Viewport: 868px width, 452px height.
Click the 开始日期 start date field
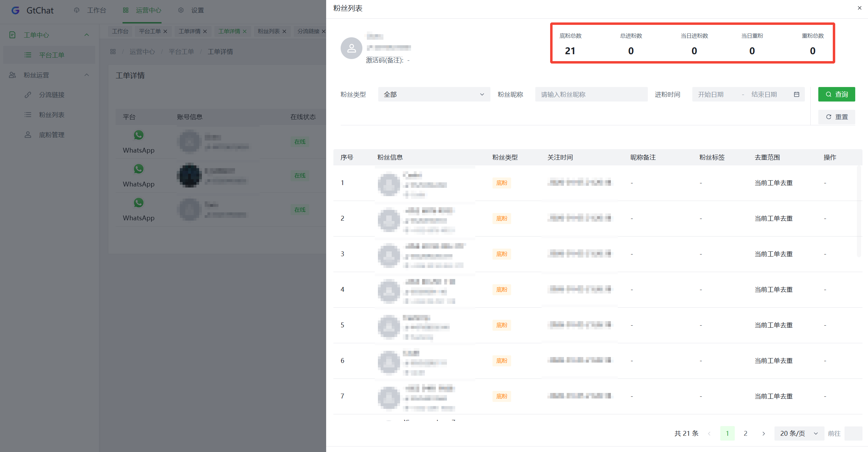[711, 94]
